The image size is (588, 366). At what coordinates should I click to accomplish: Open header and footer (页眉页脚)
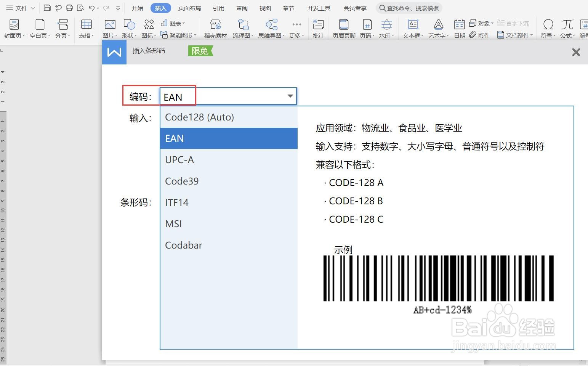coord(344,29)
